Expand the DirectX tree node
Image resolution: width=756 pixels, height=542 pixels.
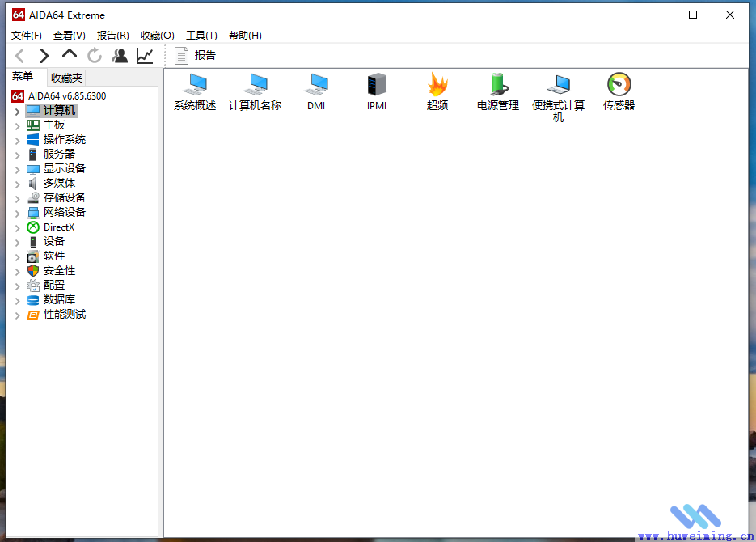[x=17, y=227]
